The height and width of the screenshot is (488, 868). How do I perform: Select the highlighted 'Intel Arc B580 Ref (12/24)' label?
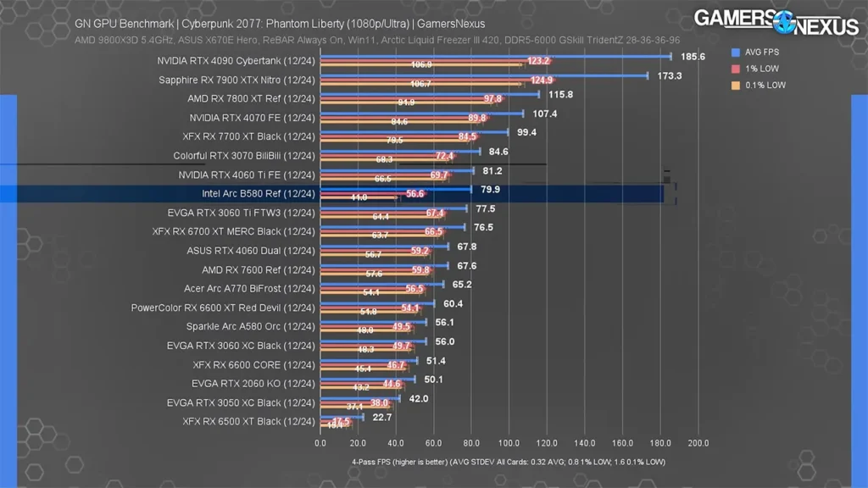click(x=258, y=194)
